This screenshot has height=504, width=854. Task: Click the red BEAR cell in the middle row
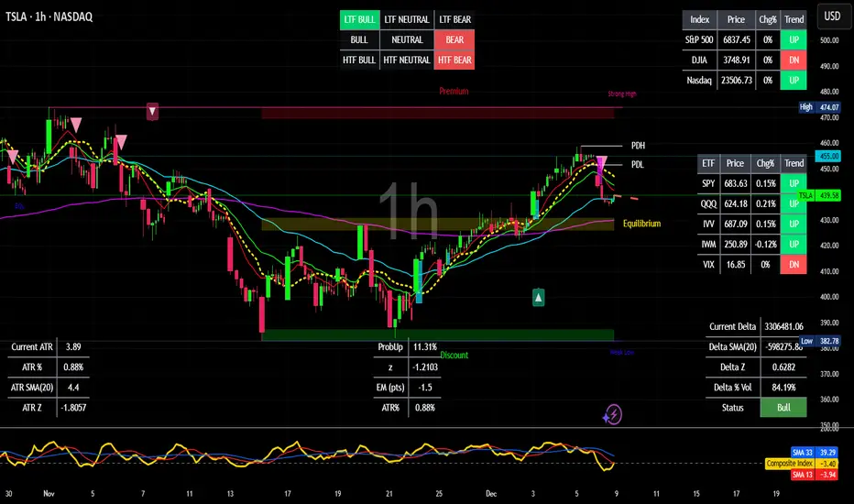point(454,39)
